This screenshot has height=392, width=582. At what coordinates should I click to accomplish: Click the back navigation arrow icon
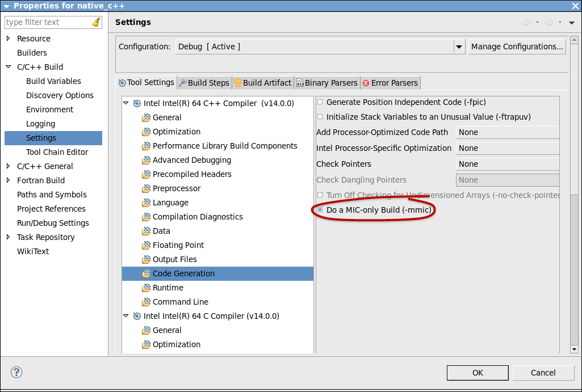(x=526, y=23)
